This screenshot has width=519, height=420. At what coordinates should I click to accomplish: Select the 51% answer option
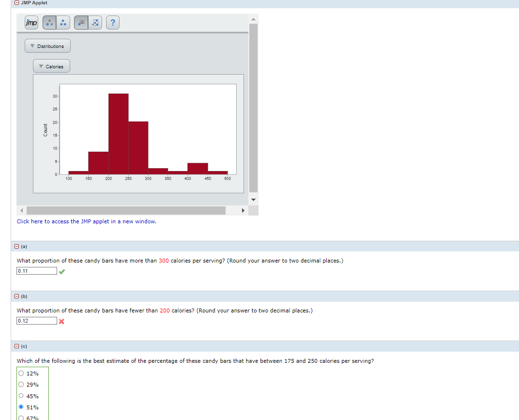pos(21,407)
